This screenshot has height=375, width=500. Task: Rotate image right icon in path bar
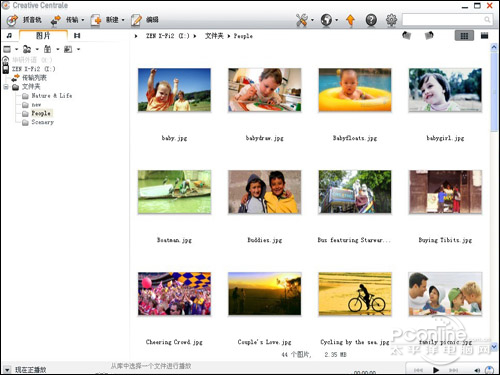(x=429, y=35)
